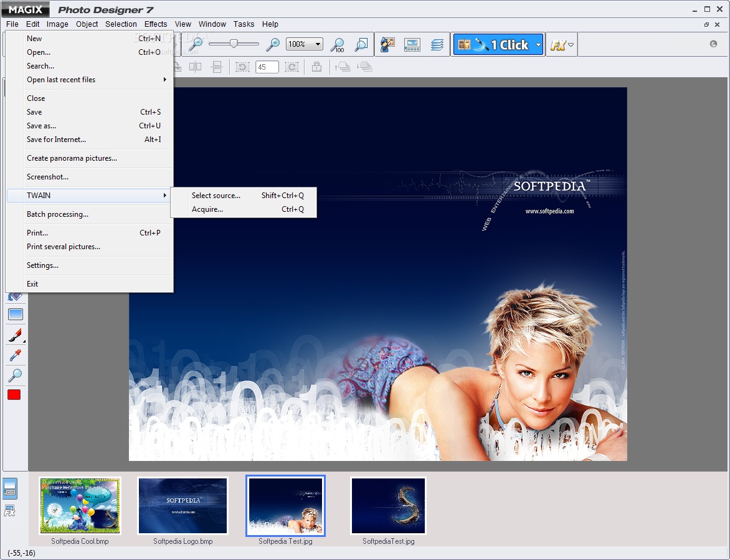Click the zoom in magnifier icon
730x560 pixels.
click(x=273, y=44)
